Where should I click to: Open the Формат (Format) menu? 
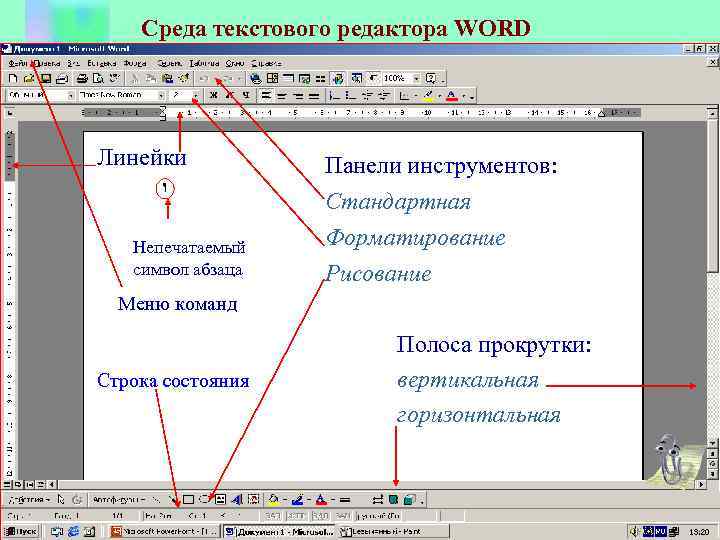pos(135,63)
